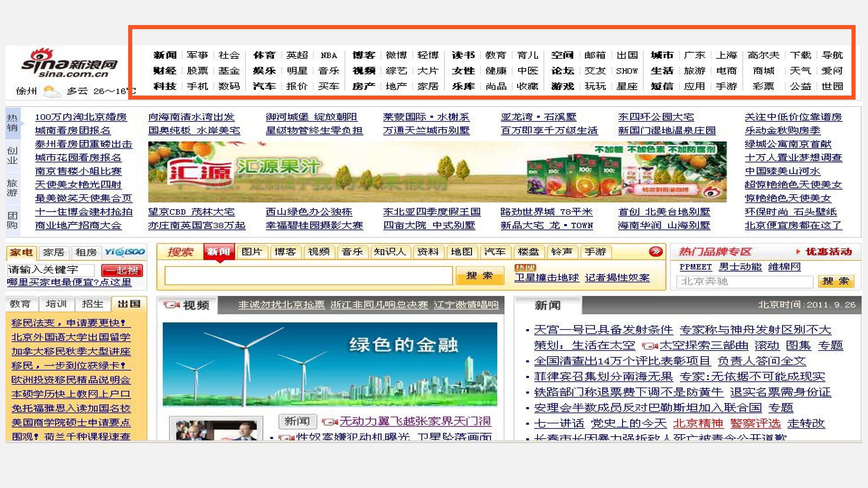Click the main search text field
868x488 pixels.
(x=308, y=275)
